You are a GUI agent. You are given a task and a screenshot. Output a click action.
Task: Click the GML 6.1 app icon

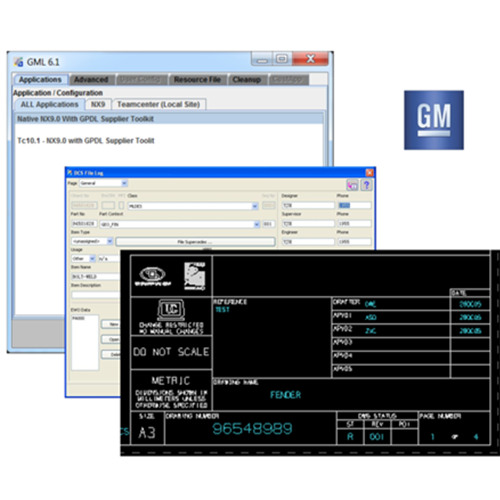18,62
